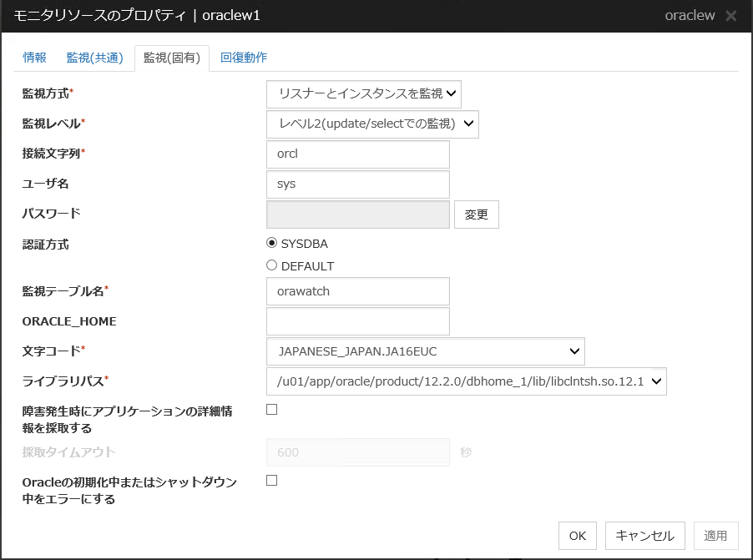Choose the DEFAULT authentication option

(x=271, y=266)
